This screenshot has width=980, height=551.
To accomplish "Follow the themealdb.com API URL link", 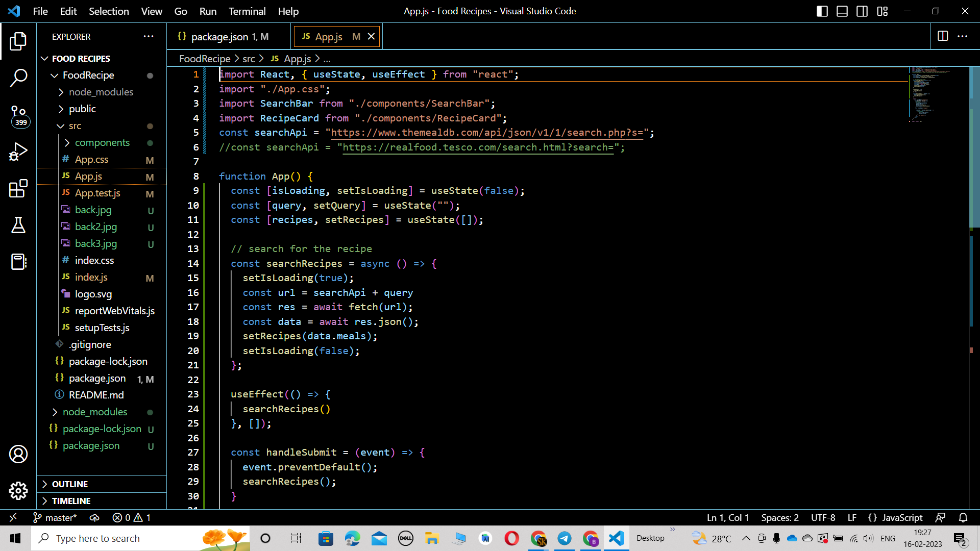I will 487,133.
